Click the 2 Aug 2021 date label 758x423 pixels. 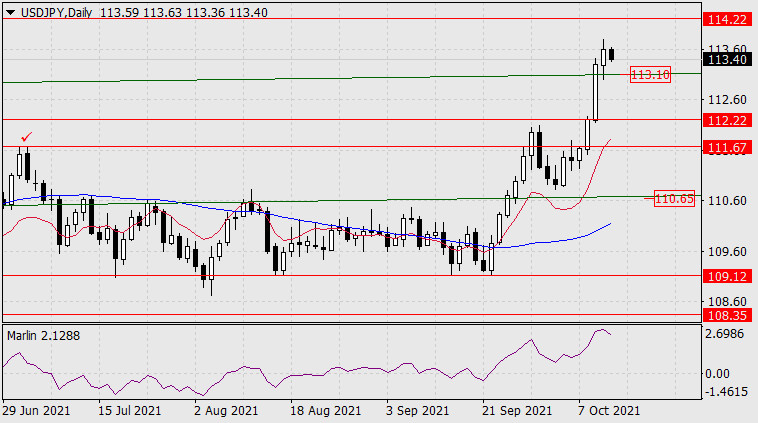(226, 411)
